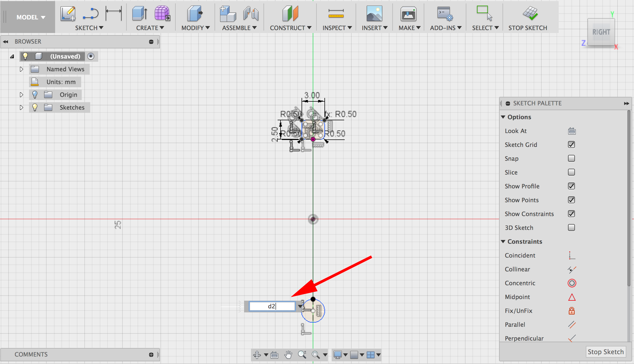Click the Create Form purple cube icon

click(x=162, y=13)
